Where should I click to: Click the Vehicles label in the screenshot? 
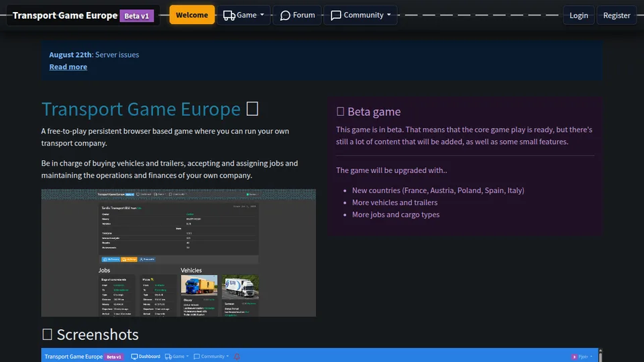tap(191, 270)
